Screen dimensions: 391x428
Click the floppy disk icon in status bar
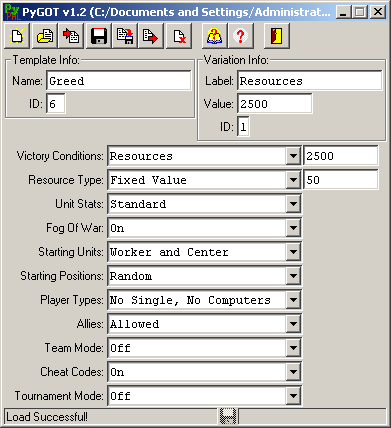pos(228,416)
